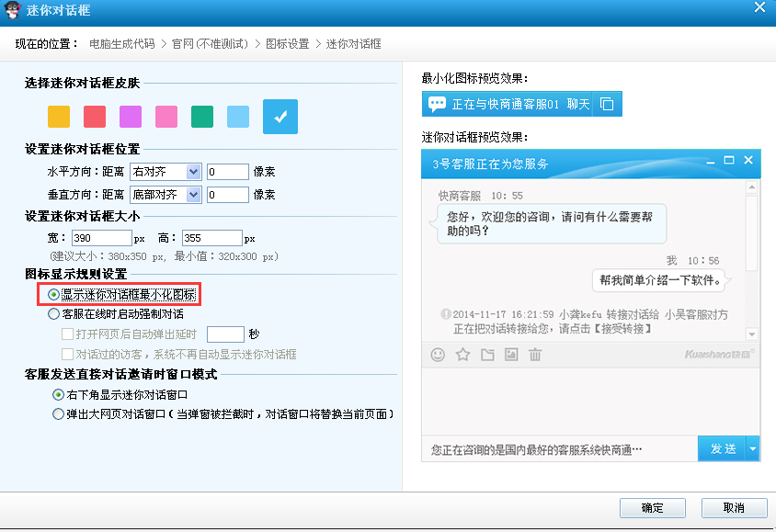Click the star rating icon in chat preview
The height and width of the screenshot is (532, 776).
(x=462, y=355)
